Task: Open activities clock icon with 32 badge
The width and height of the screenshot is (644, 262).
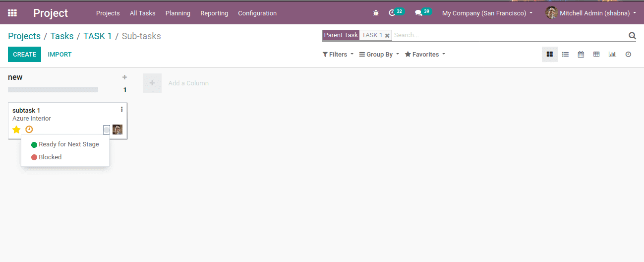Action: pos(397,12)
